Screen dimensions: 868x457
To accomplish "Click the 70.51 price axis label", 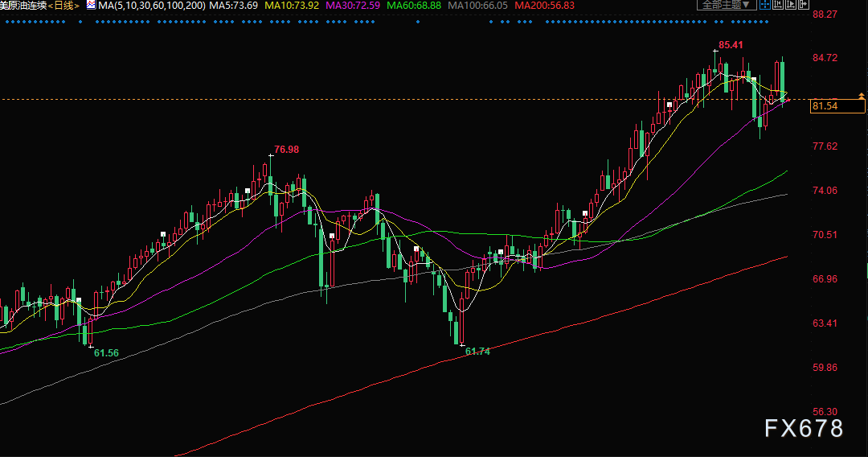I will click(825, 235).
